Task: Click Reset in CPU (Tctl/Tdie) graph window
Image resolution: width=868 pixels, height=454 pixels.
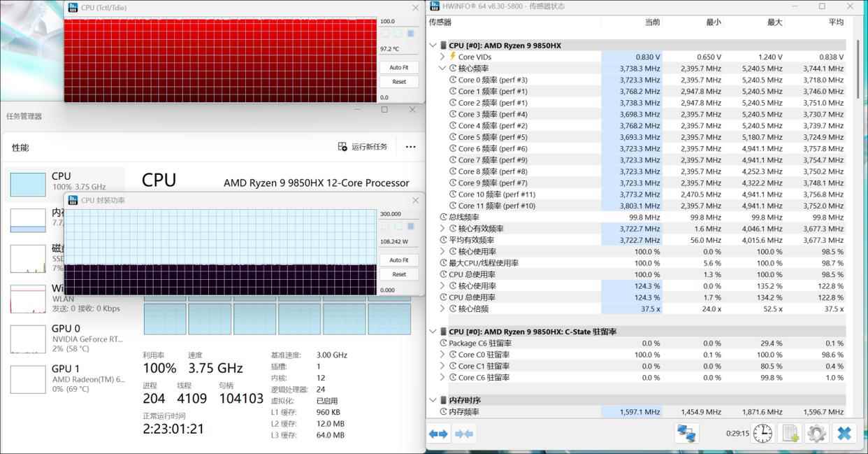Action: 399,81
